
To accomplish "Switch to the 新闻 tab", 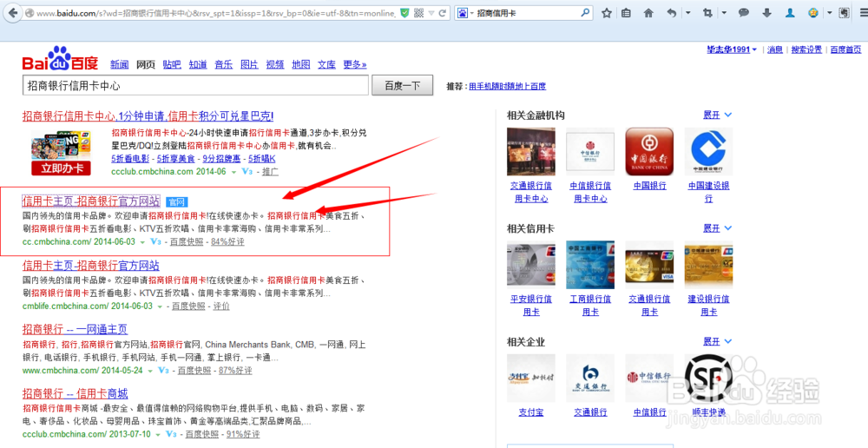I will point(119,64).
